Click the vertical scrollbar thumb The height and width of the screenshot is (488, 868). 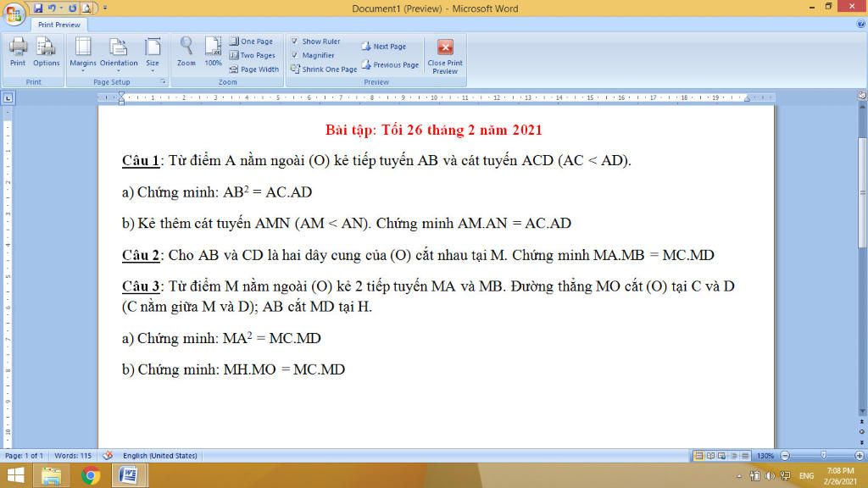click(862, 191)
